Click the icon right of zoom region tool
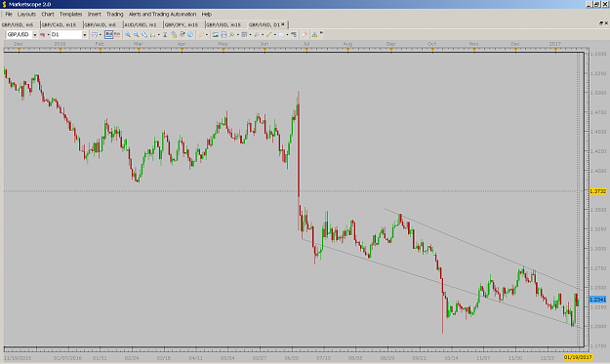610x364 pixels. (153, 34)
